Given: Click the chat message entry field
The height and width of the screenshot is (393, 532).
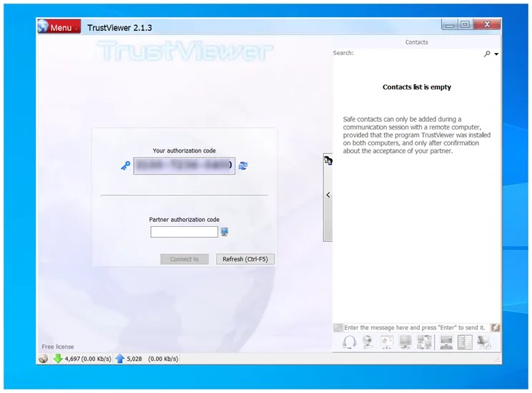Looking at the screenshot, I should pyautogui.click(x=417, y=327).
